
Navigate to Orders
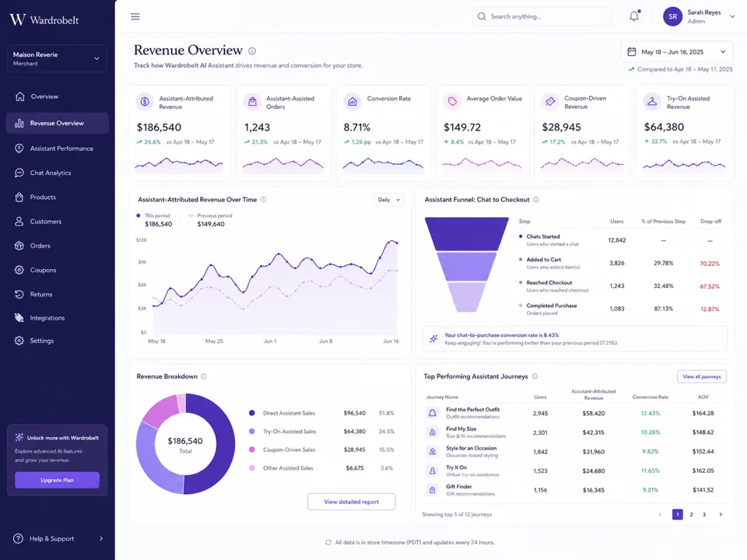coord(57,246)
